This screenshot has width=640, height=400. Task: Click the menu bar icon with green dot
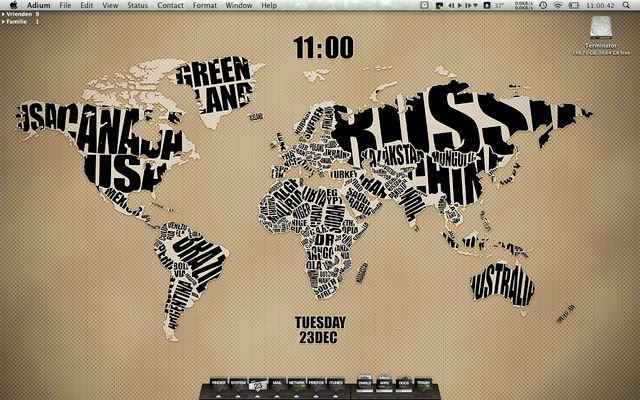point(439,5)
